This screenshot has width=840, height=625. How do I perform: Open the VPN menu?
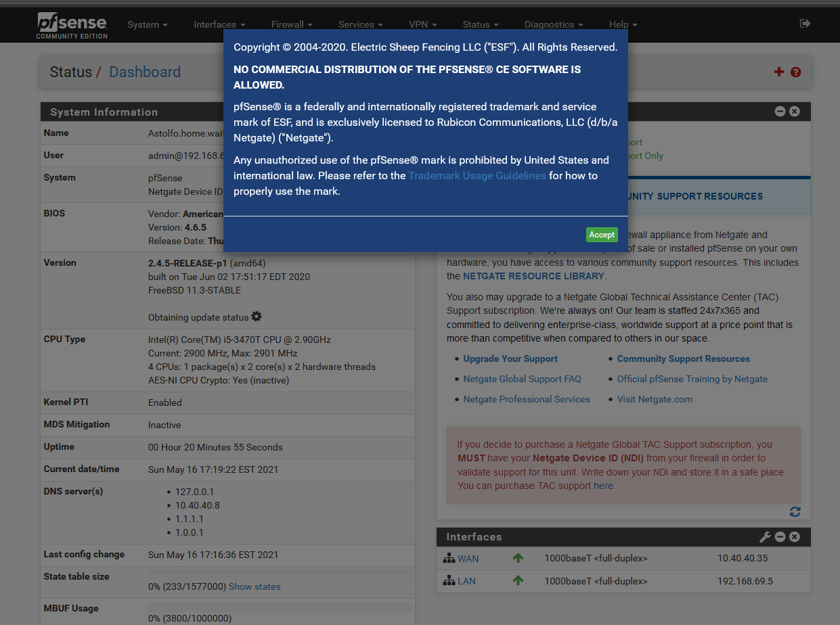[x=423, y=24]
